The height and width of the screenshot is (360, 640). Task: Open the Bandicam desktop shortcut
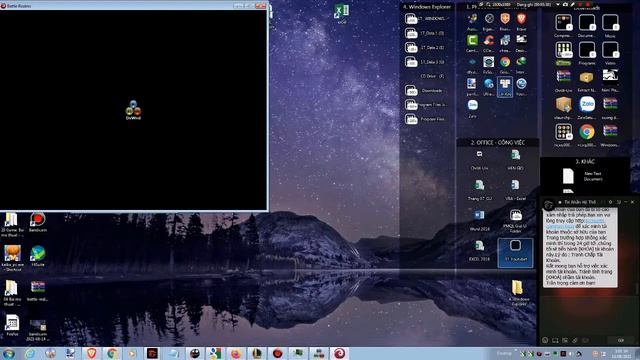pyautogui.click(x=38, y=223)
